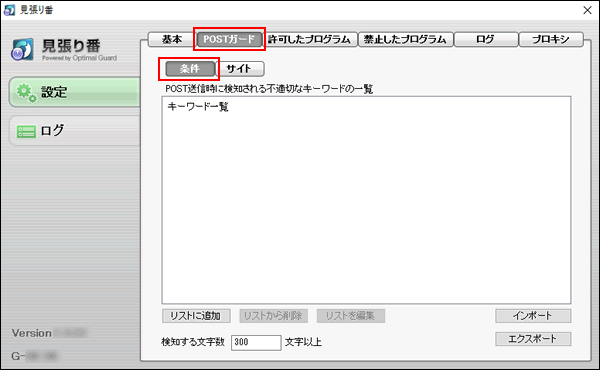Select the サイト sub-tab

pos(240,69)
